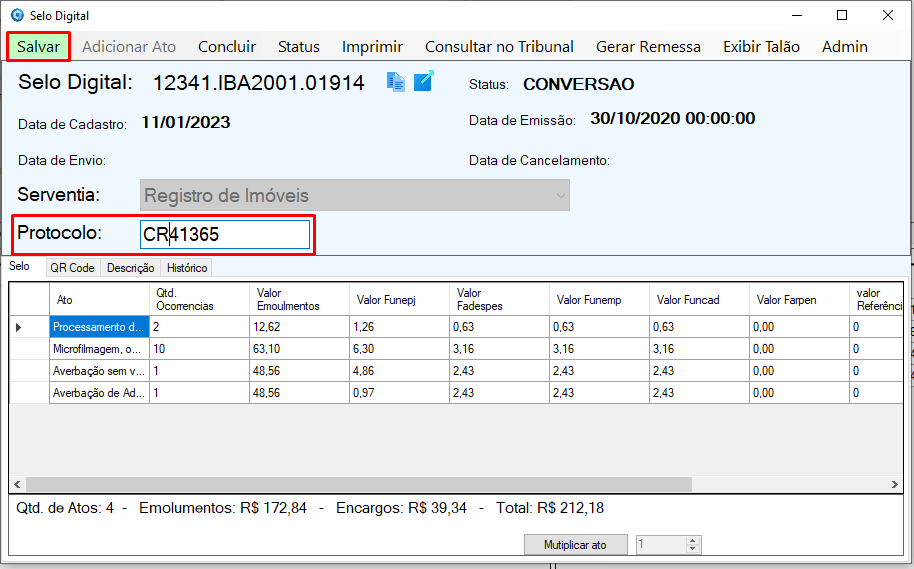
Task: Click the Valor Funepj column header
Action: (x=399, y=300)
